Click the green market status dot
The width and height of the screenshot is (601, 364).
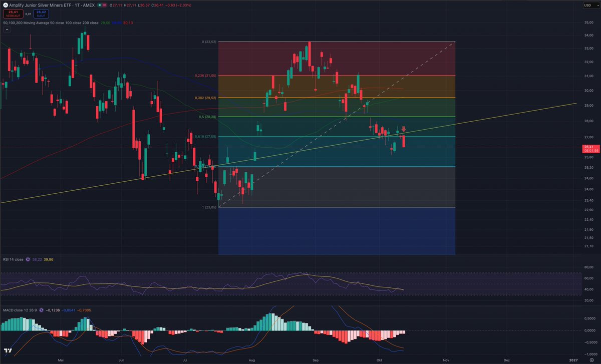pyautogui.click(x=100, y=5)
